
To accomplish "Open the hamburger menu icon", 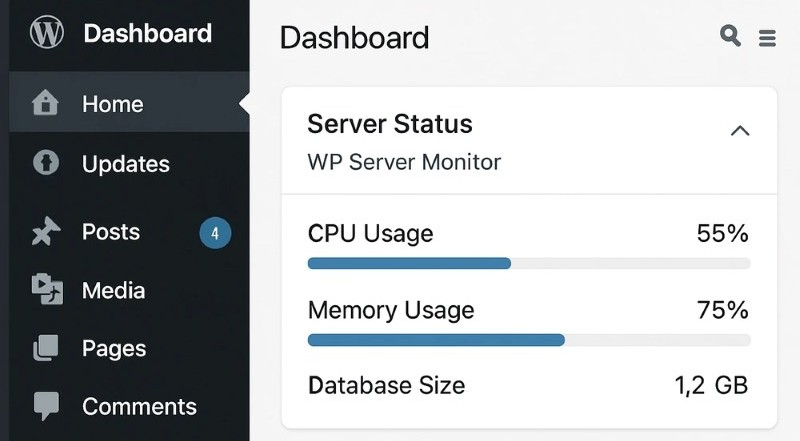I will pyautogui.click(x=767, y=38).
